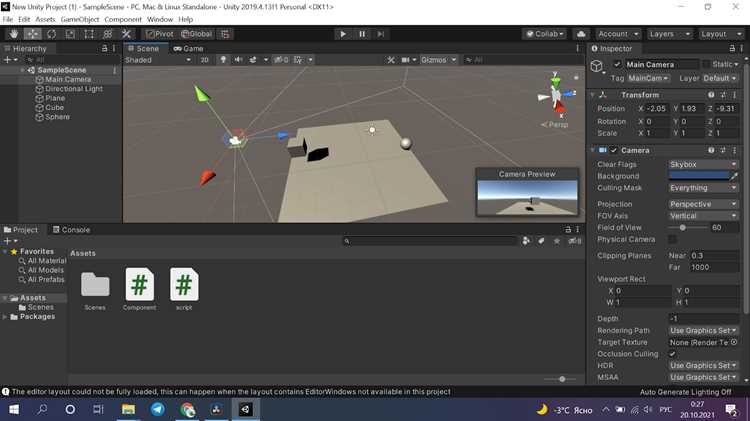Open the Window menu

(160, 20)
